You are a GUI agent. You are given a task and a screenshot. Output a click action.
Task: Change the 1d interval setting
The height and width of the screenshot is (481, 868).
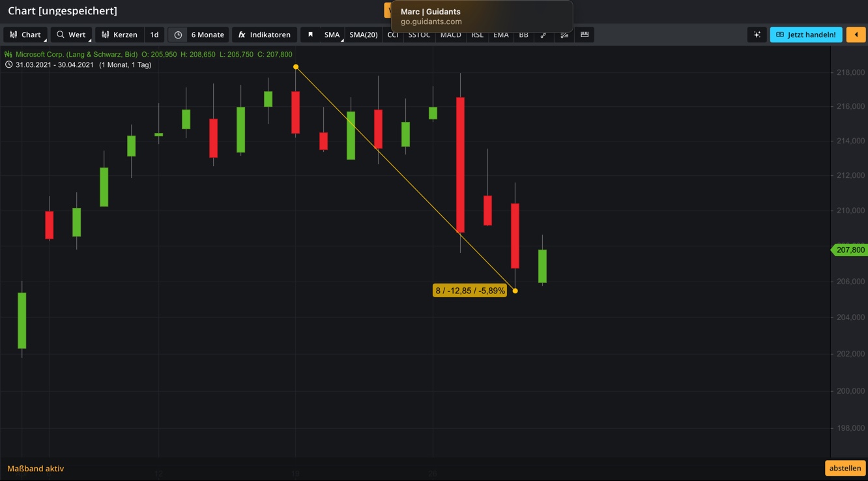pyautogui.click(x=154, y=35)
